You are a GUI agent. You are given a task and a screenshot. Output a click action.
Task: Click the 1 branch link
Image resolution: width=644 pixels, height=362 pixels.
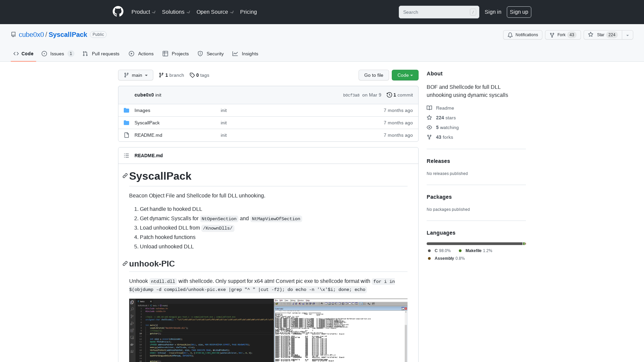tap(171, 75)
